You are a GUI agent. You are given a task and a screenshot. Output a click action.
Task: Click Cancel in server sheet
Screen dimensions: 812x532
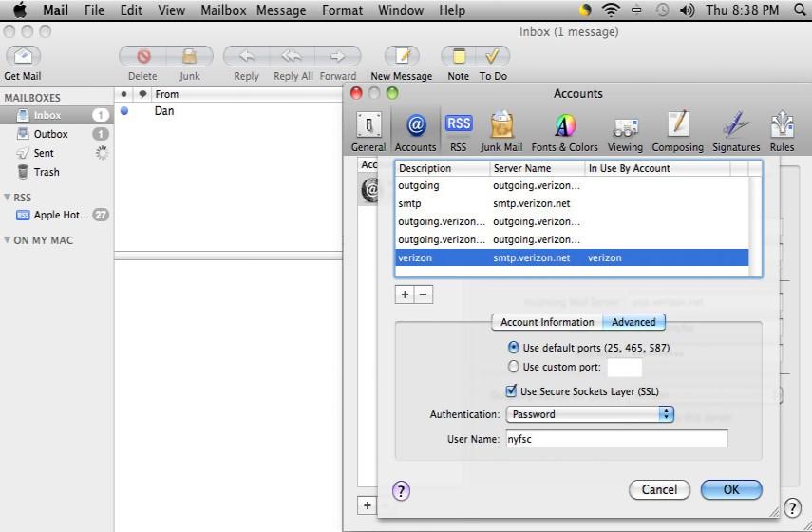[659, 489]
